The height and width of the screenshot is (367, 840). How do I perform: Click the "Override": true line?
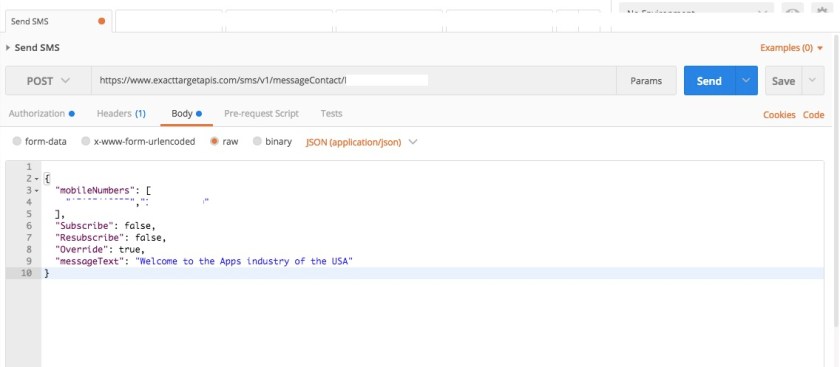100,249
